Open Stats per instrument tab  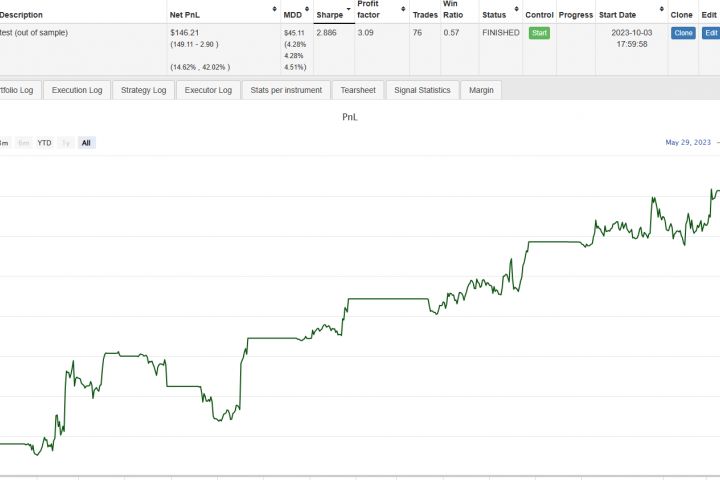[286, 90]
